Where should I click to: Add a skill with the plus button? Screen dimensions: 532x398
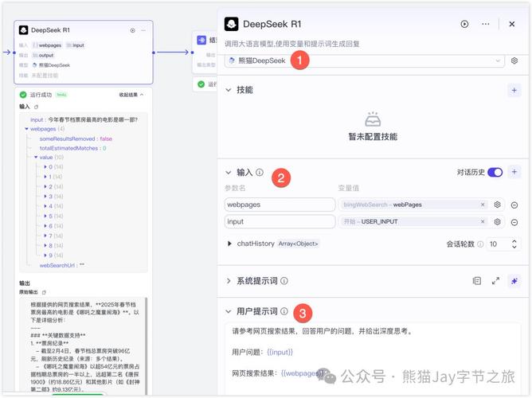point(514,90)
